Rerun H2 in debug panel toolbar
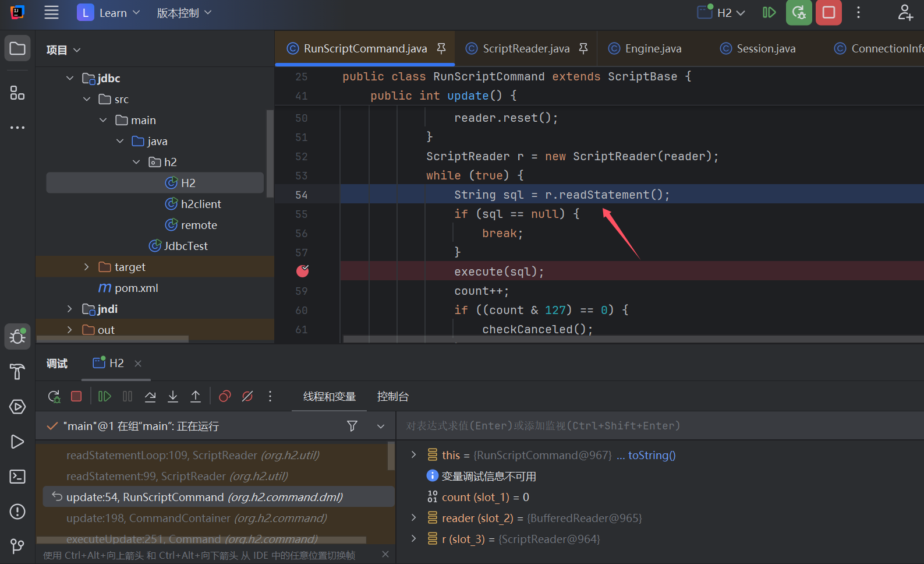Viewport: 924px width, 564px height. pyautogui.click(x=54, y=397)
